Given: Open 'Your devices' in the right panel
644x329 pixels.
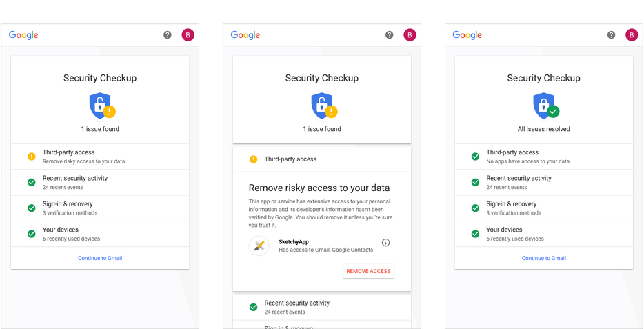Looking at the screenshot, I should [543, 234].
